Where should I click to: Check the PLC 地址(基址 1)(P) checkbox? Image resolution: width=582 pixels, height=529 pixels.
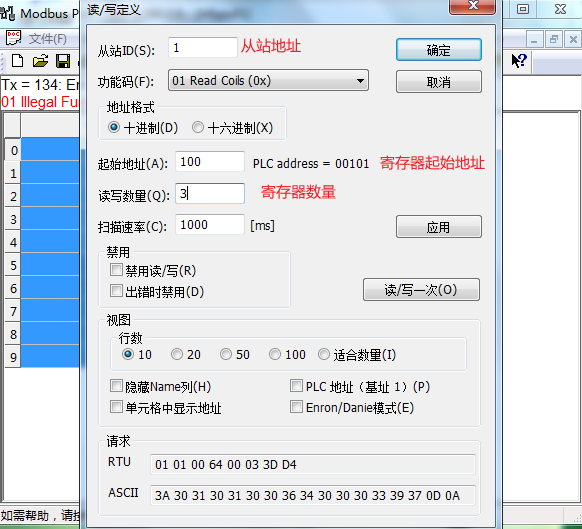(296, 386)
